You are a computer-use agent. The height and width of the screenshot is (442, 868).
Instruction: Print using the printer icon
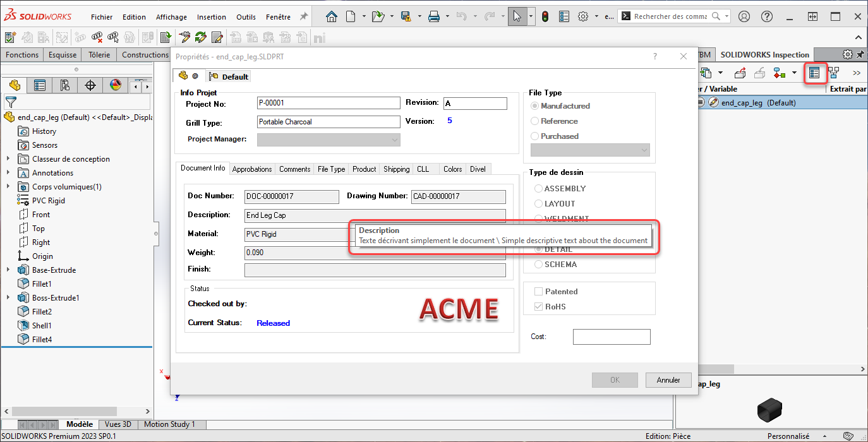[x=434, y=16]
